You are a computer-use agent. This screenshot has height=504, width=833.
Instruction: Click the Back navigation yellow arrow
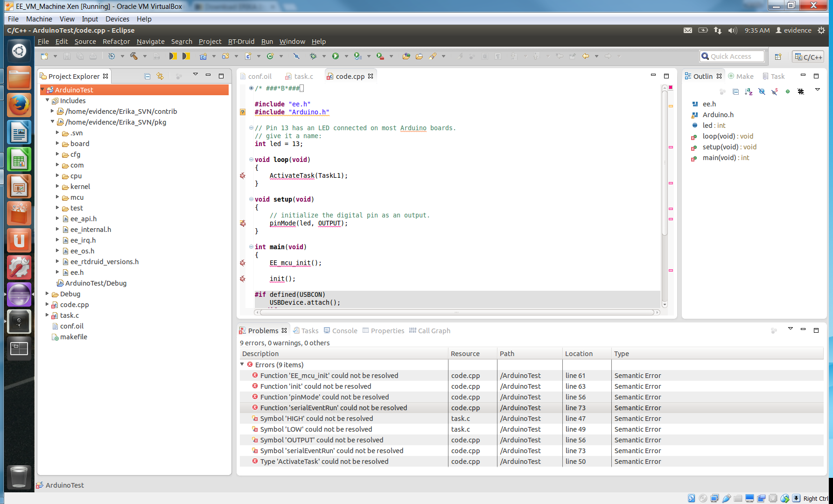pyautogui.click(x=586, y=56)
